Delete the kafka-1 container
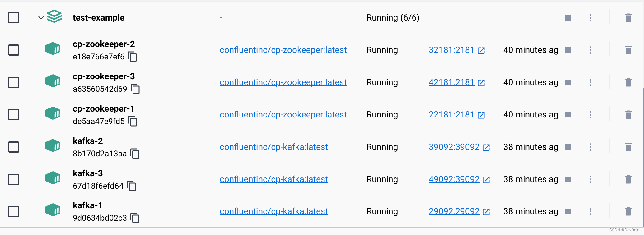This screenshot has height=235, width=644. [x=628, y=211]
